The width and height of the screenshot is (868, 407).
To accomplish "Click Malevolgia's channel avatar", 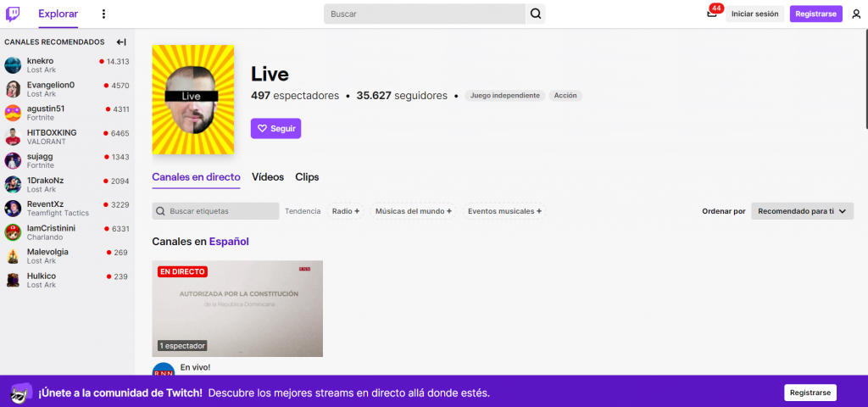I will pyautogui.click(x=13, y=256).
